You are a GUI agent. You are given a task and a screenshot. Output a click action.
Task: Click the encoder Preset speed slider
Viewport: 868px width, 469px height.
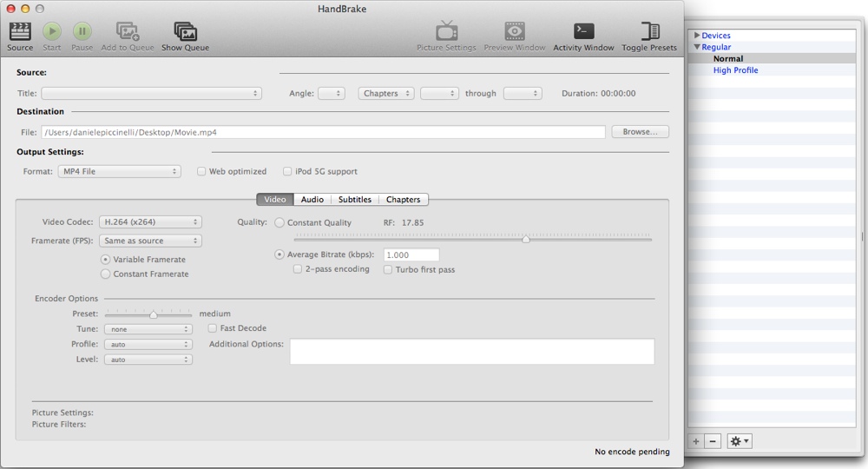tap(153, 314)
